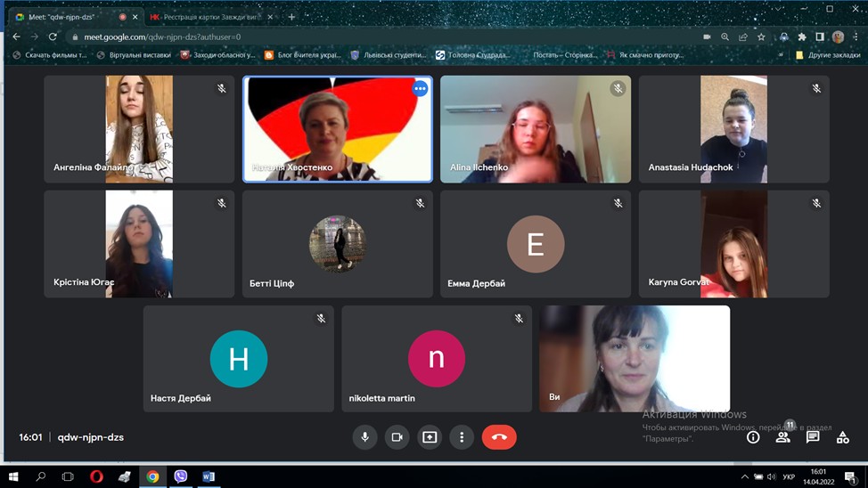
Task: Click the meet.google.com address bar
Action: pyautogui.click(x=356, y=37)
